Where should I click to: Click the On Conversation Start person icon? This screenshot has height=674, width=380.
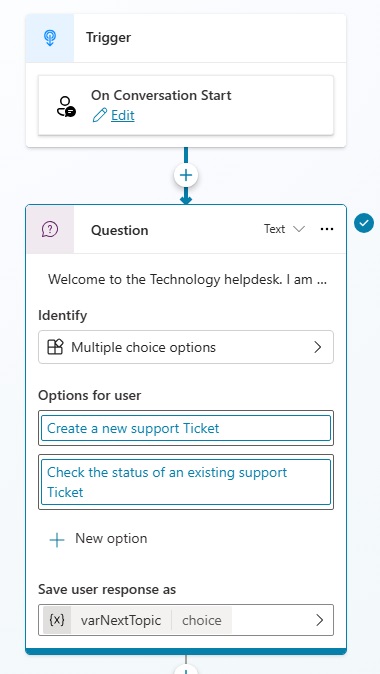pos(66,106)
